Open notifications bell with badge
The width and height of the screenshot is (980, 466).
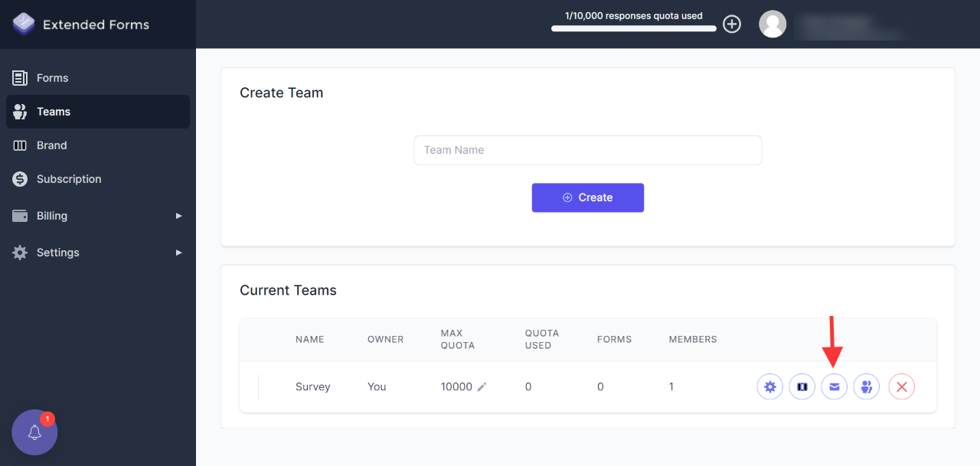(34, 432)
